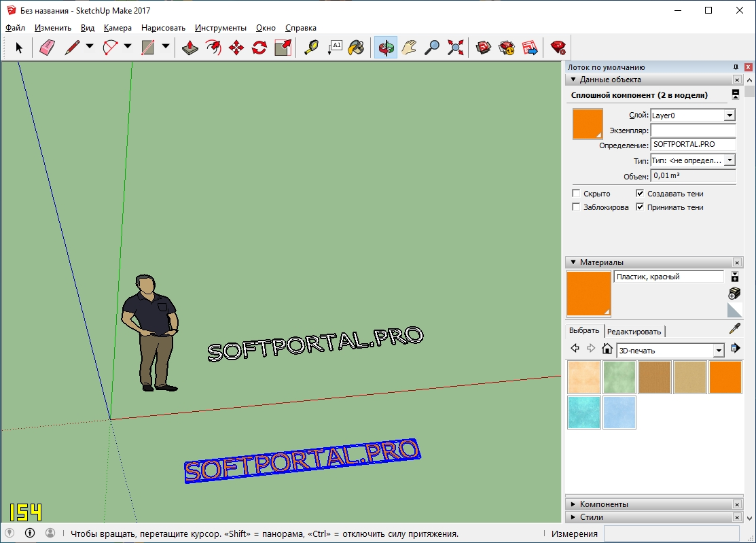Open the Инструменты menu
This screenshot has height=543, width=756.
pos(220,28)
